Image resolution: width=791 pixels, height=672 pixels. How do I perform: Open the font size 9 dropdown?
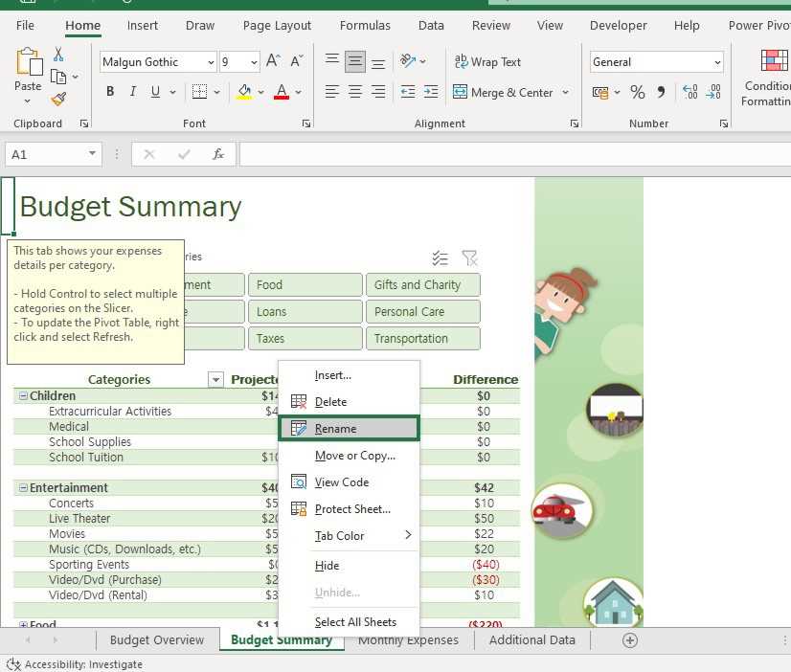pyautogui.click(x=255, y=62)
